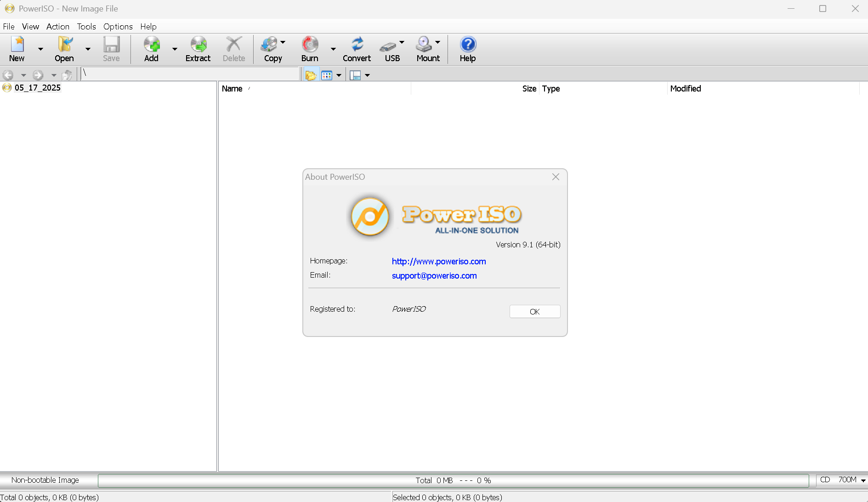Click the Forward navigation arrow icon
Viewport: 868px width, 502px height.
click(x=38, y=75)
